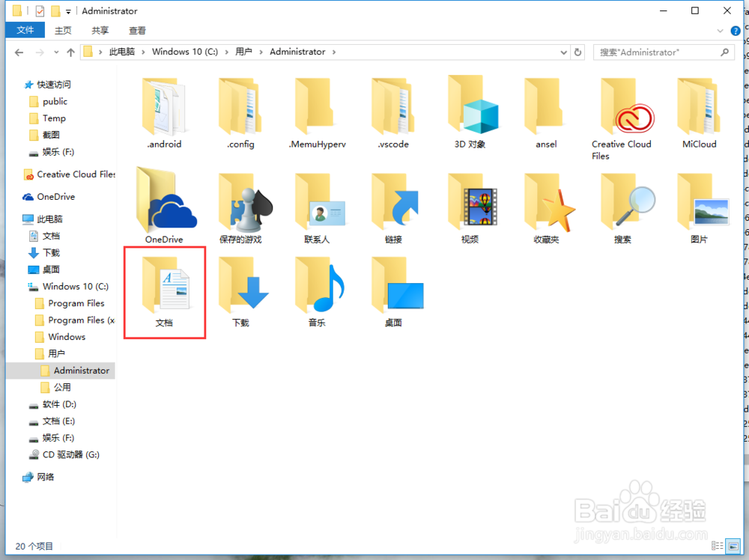The image size is (749, 560).
Task: Expand chevron after 用户 in address bar
Action: coord(261,52)
